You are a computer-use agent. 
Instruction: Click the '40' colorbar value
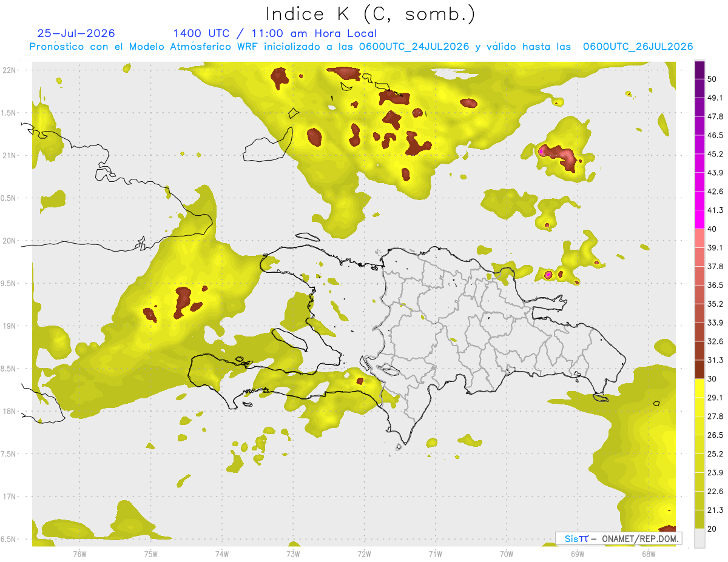coord(713,229)
